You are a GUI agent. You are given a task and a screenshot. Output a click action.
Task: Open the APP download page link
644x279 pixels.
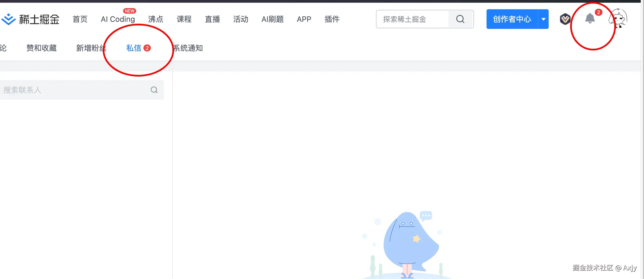click(x=304, y=19)
